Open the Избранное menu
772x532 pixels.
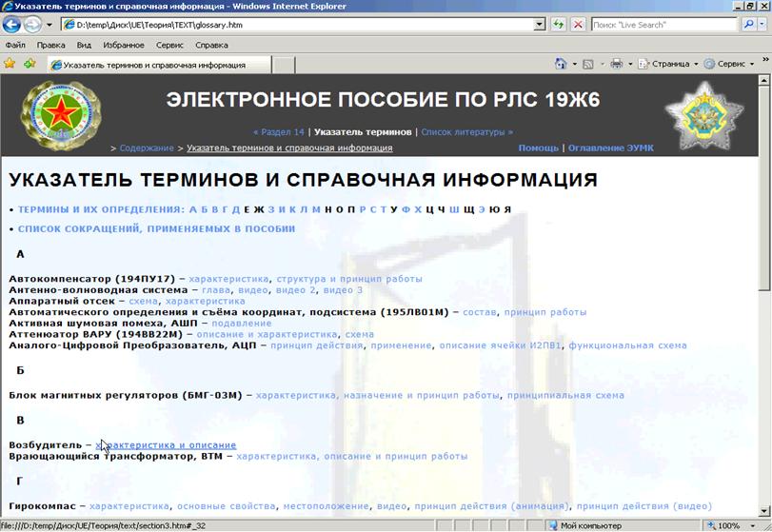click(124, 45)
